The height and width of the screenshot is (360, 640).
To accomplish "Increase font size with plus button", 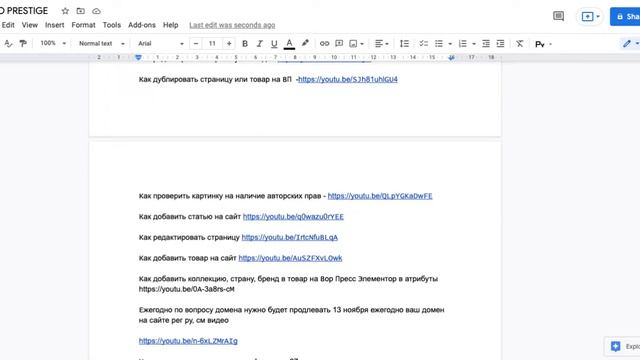I will pyautogui.click(x=229, y=44).
